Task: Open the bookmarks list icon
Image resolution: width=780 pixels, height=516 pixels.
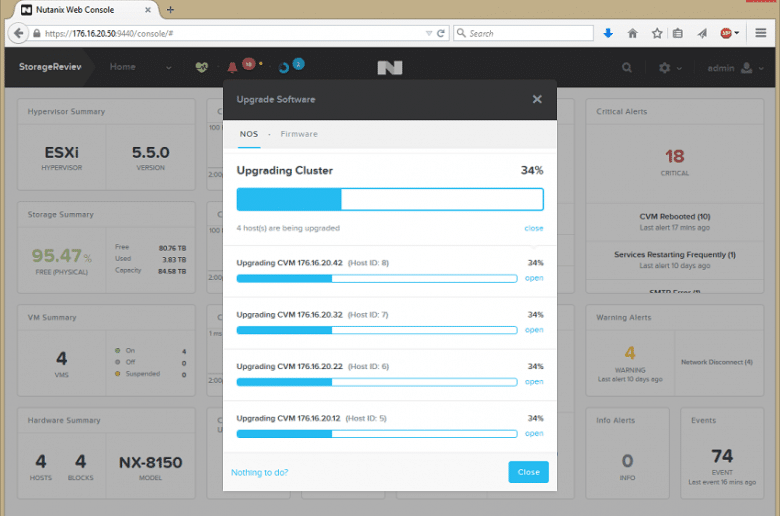Action: pyautogui.click(x=678, y=33)
